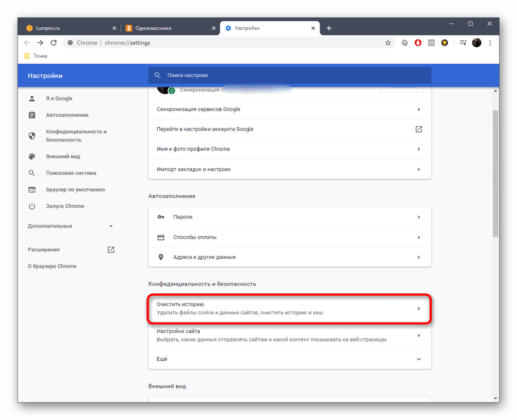Open Пароли settings row
The image size is (517, 420).
tap(290, 217)
